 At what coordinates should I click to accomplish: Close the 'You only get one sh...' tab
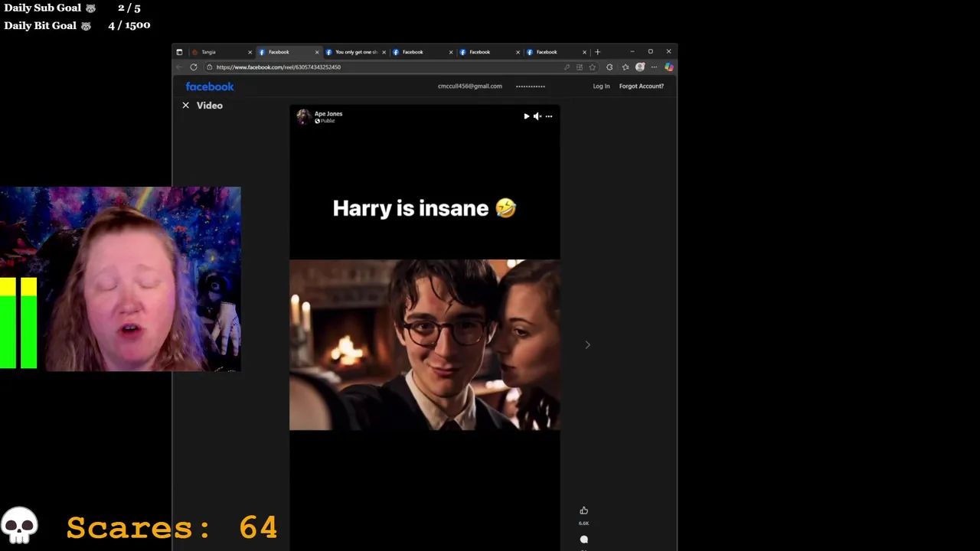tap(384, 52)
